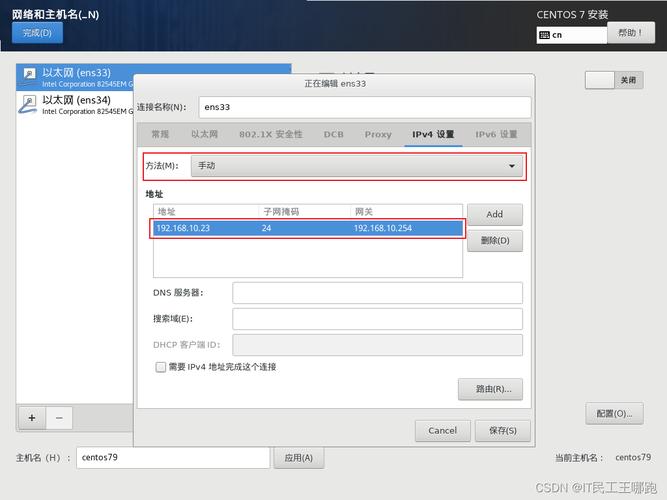This screenshot has height=500, width=667.
Task: Toggle the ens33 connection on/off switch
Action: click(x=614, y=80)
